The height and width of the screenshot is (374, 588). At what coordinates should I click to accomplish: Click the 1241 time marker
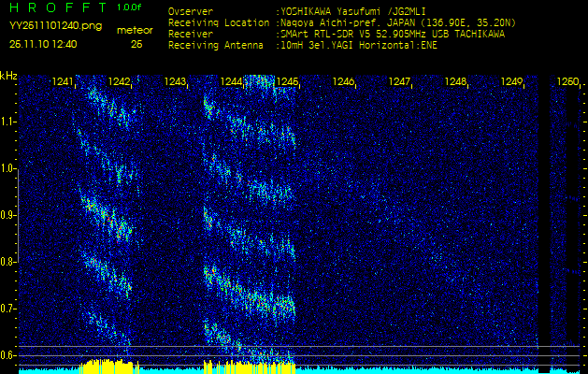[63, 81]
